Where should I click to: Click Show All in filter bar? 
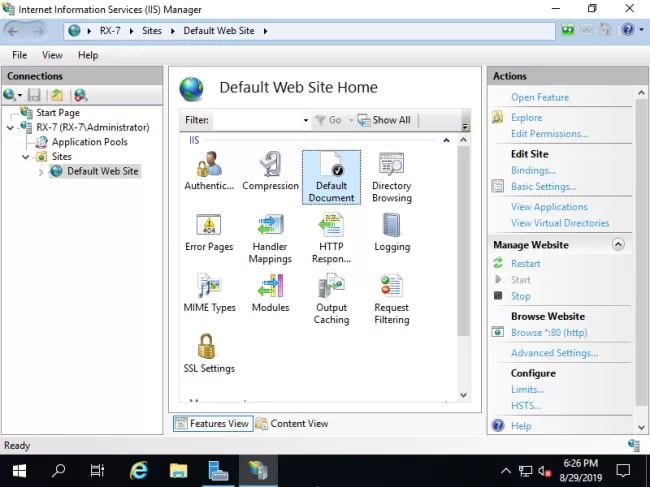point(384,120)
